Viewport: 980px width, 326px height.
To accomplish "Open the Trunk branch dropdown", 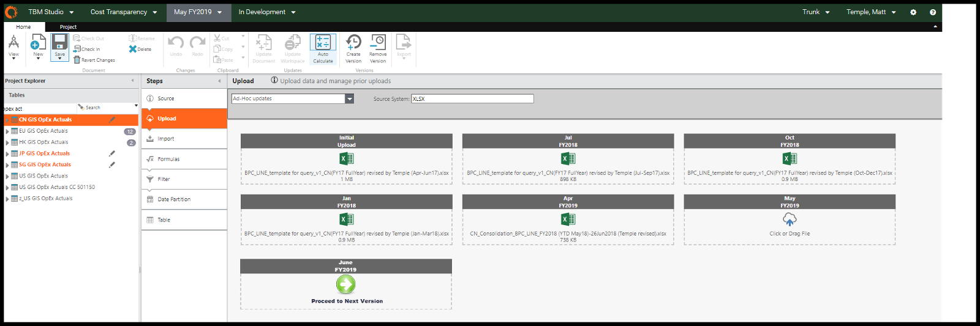I will [816, 12].
